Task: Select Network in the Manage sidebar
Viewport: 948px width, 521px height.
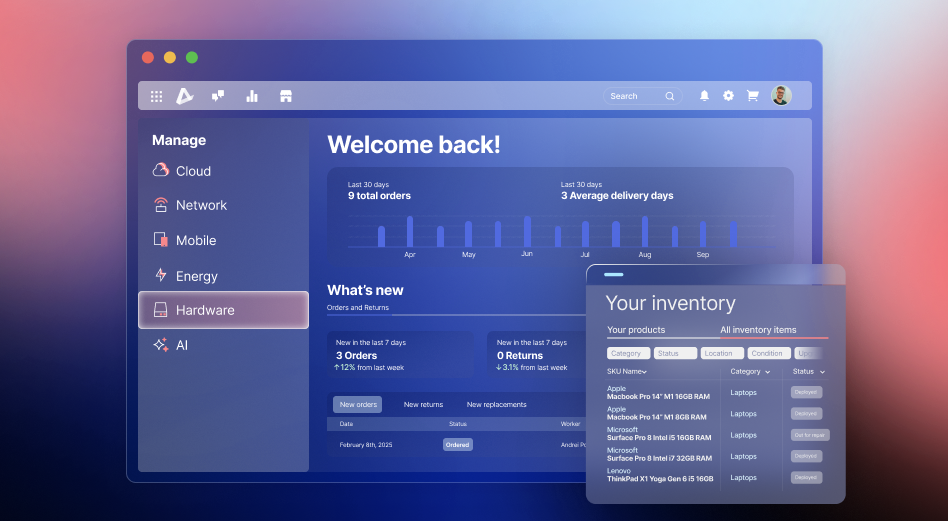Action: pyautogui.click(x=201, y=205)
